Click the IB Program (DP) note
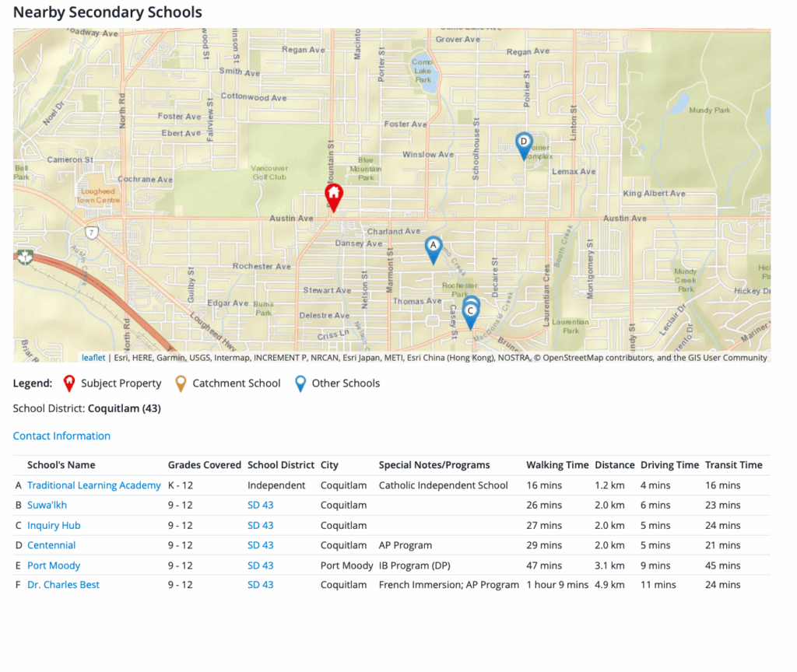 pos(414,565)
